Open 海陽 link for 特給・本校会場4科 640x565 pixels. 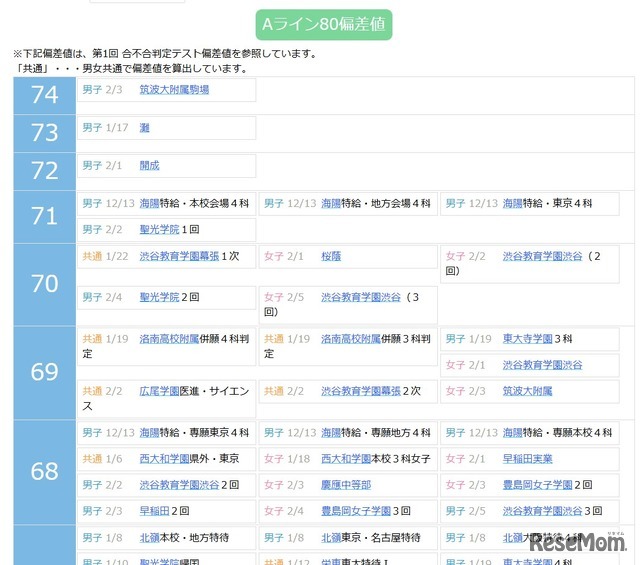click(149, 203)
